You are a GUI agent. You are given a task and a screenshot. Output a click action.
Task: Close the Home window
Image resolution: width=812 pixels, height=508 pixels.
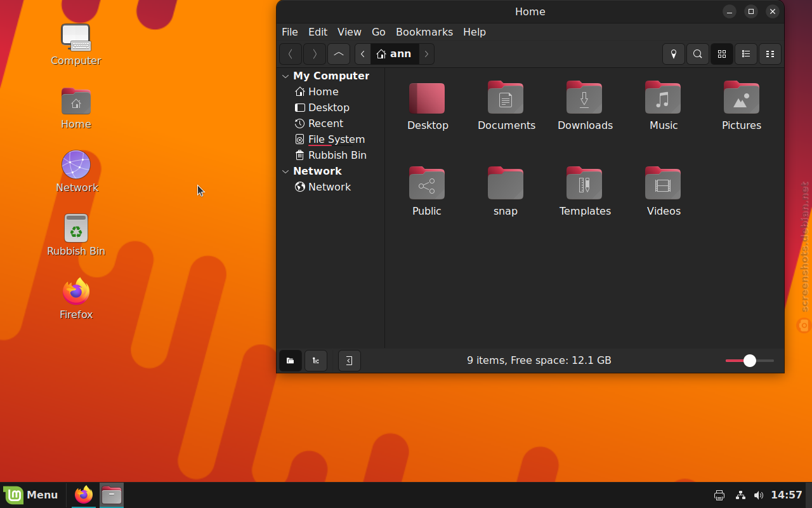[x=773, y=11]
